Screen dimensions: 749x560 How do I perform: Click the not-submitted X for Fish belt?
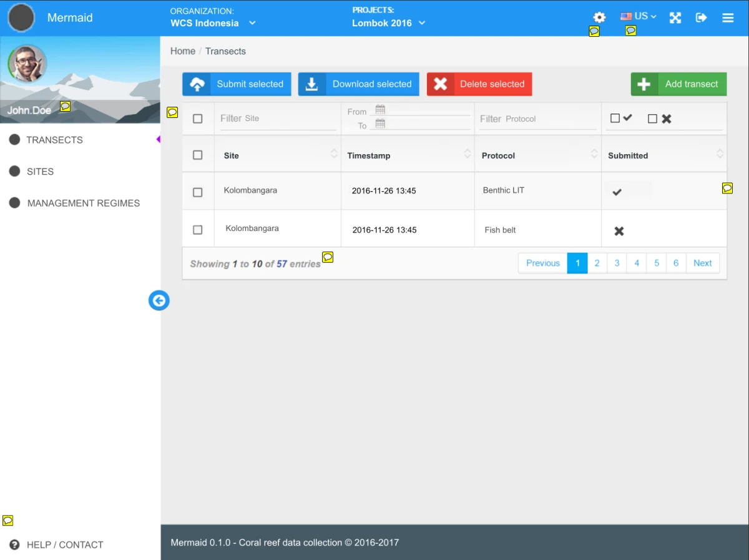619,231
